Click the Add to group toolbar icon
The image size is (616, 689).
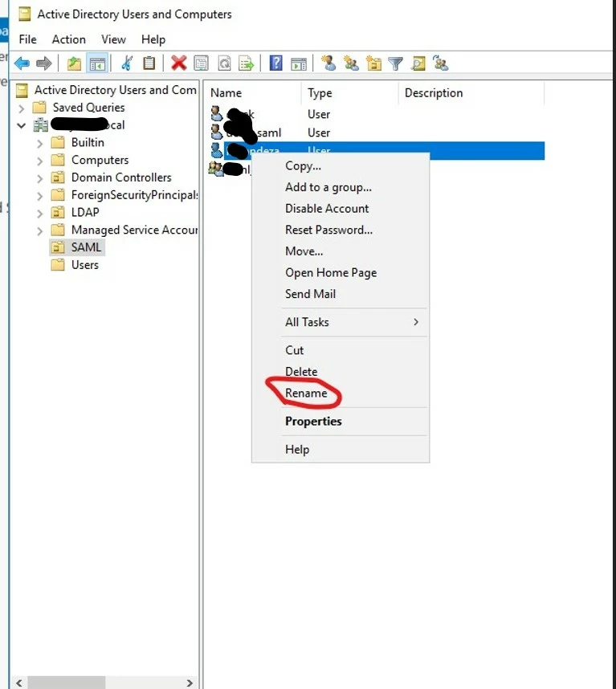(x=441, y=63)
